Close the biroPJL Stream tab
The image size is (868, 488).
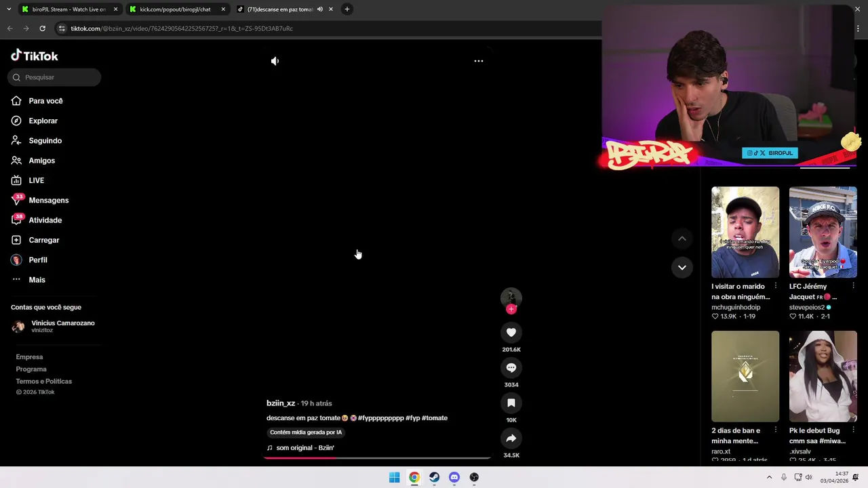[115, 9]
